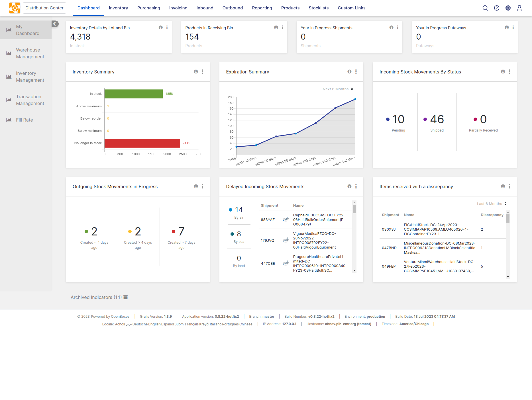The height and width of the screenshot is (400, 532).
Task: Click the user profile icon
Action: [x=519, y=8]
